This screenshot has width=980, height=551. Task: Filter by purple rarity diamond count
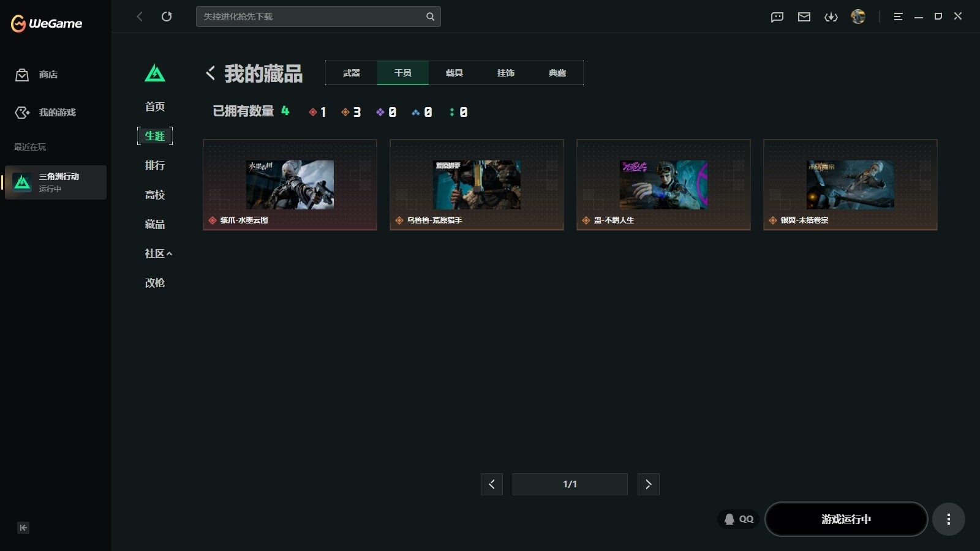click(x=386, y=112)
